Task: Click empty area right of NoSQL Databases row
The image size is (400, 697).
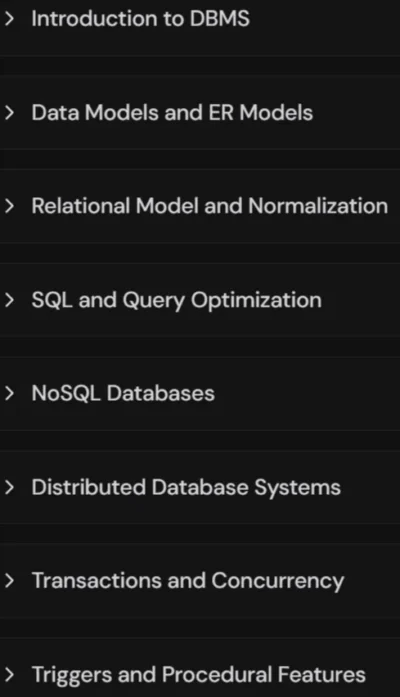Action: tap(307, 393)
